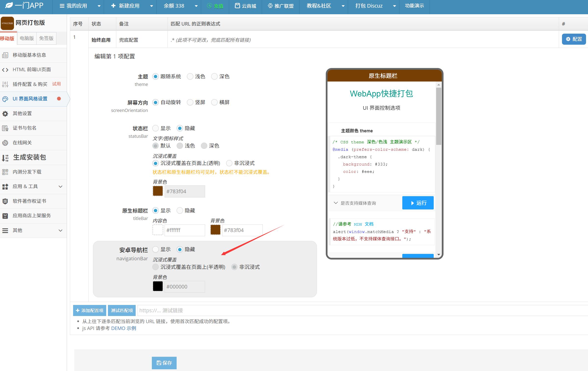
Task: Click the 云商城 shopping bag icon
Action: [237, 6]
